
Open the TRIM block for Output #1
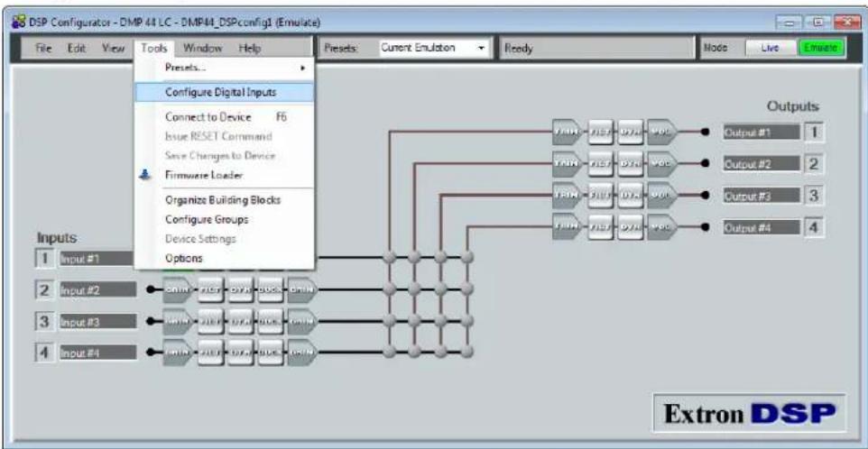pos(568,133)
